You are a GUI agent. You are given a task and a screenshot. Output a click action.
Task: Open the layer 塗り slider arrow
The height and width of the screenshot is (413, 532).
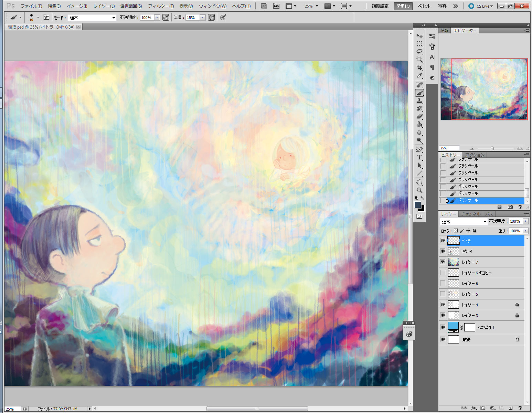[525, 231]
